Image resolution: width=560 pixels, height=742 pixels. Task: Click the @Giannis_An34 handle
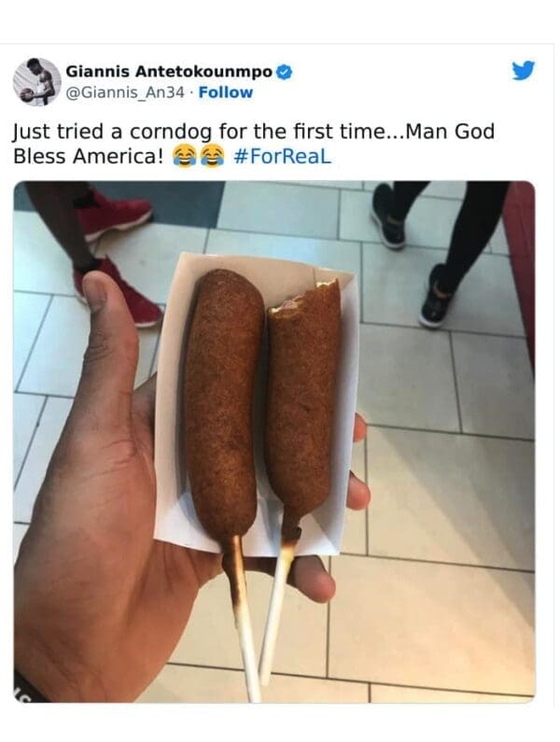pyautogui.click(x=125, y=92)
